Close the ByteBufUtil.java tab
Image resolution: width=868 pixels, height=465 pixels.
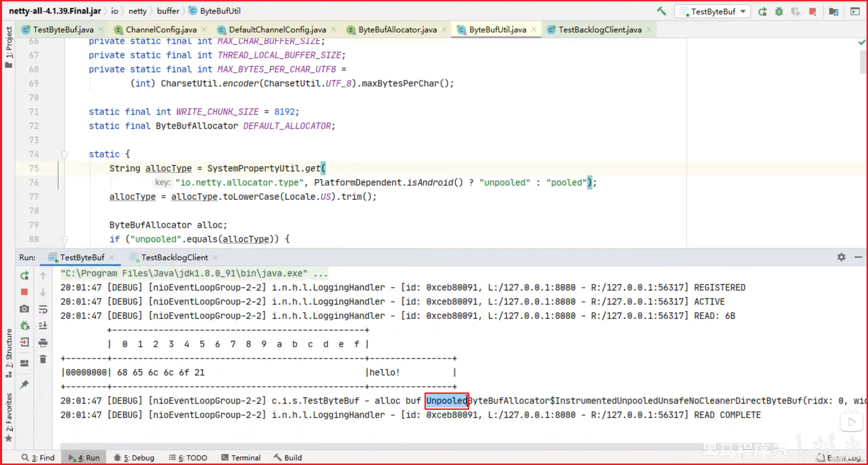tap(534, 30)
